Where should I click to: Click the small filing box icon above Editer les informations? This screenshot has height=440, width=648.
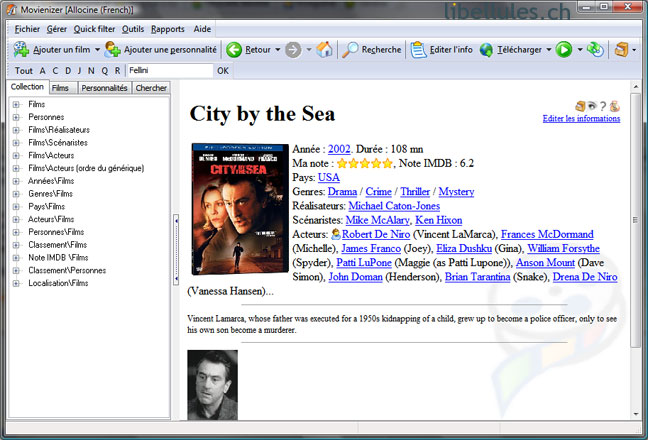pyautogui.click(x=580, y=106)
